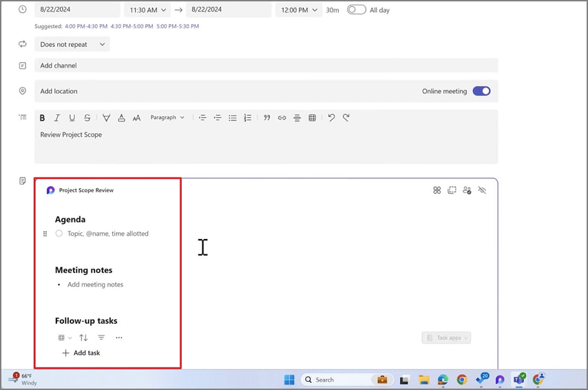This screenshot has width=588, height=390.
Task: Click Loop logo beside Project Scope Review
Action: [51, 190]
